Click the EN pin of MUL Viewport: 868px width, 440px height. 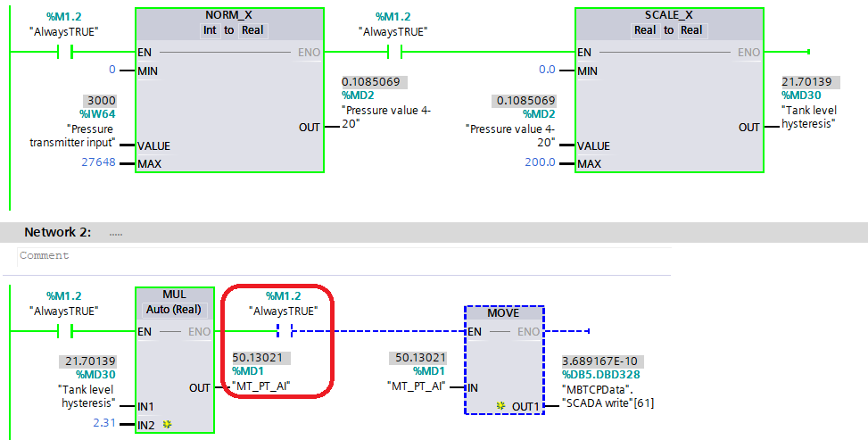(x=145, y=331)
